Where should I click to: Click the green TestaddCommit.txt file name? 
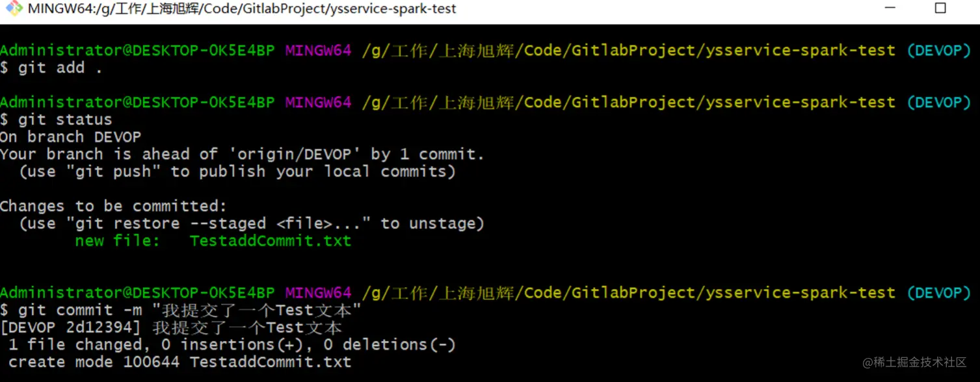tap(271, 241)
